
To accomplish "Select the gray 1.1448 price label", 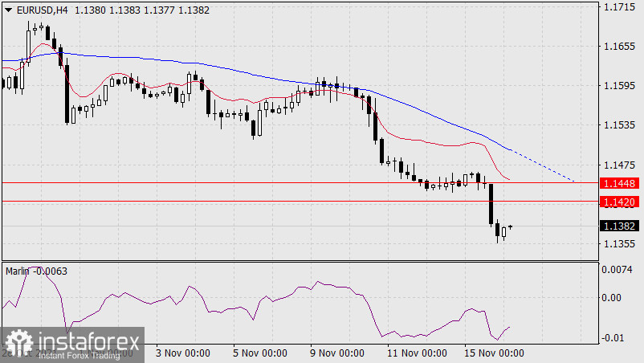I will click(x=620, y=183).
